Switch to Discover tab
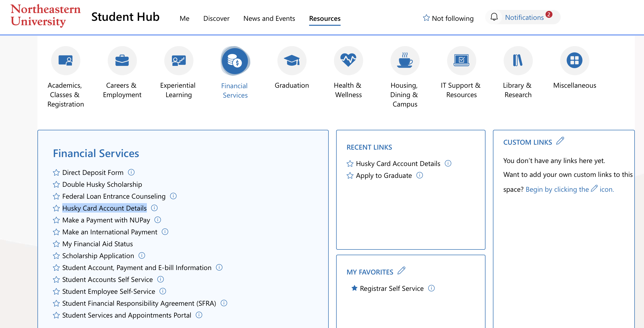This screenshot has width=644, height=328. [x=216, y=19]
